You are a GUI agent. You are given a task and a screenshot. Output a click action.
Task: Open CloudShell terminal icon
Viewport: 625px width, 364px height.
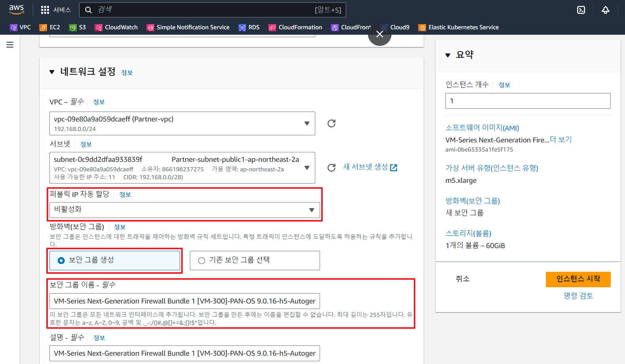pyautogui.click(x=581, y=10)
